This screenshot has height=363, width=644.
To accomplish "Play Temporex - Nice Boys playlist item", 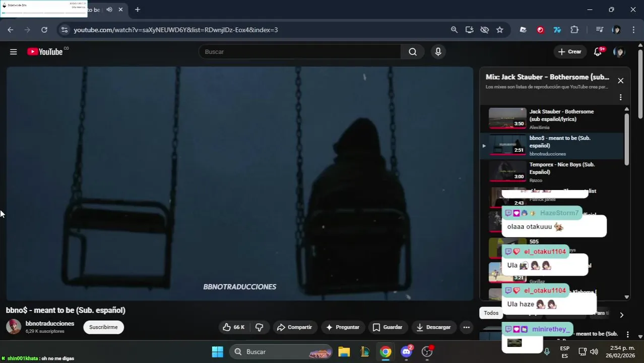I will [x=552, y=172].
